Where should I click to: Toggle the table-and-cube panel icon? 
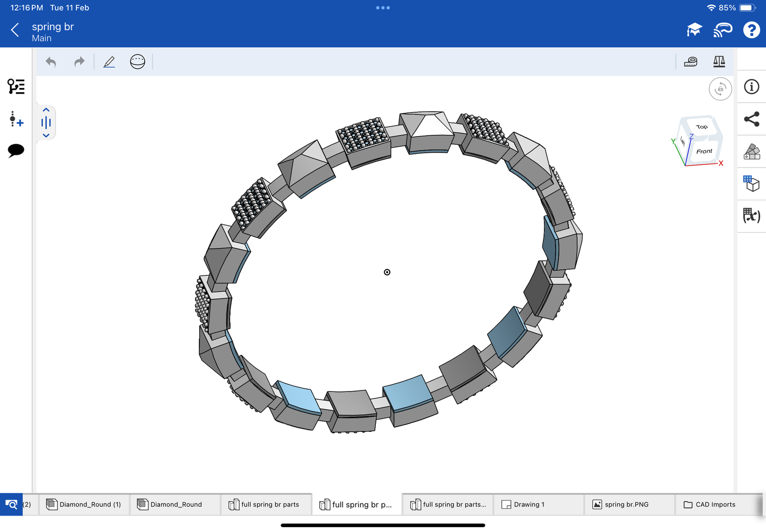tap(751, 183)
